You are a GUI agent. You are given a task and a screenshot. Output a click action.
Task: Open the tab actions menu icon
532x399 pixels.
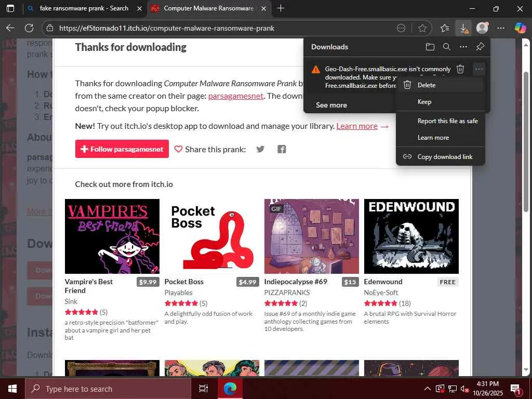[x=10, y=8]
